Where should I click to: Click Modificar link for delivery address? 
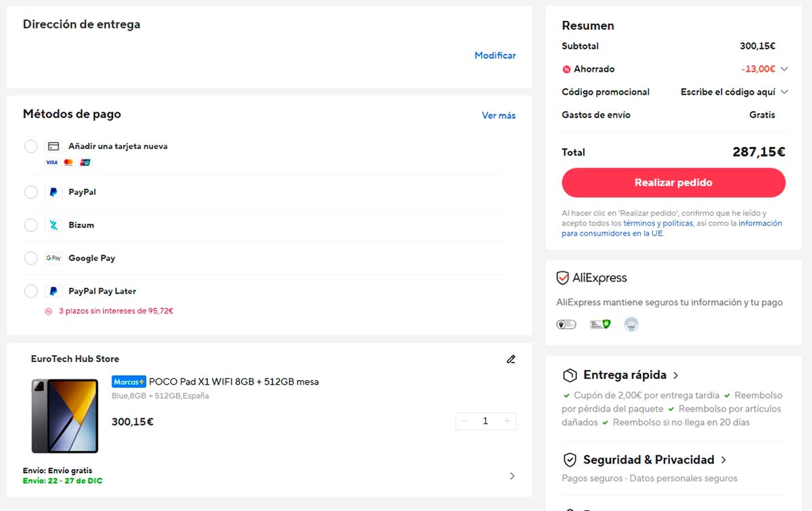pyautogui.click(x=495, y=55)
